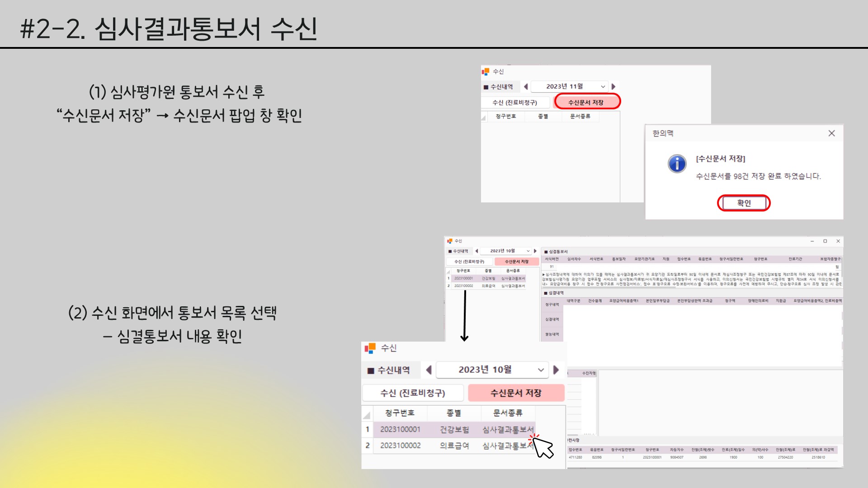
Task: Go to month before 2023년 11월
Action: click(526, 86)
